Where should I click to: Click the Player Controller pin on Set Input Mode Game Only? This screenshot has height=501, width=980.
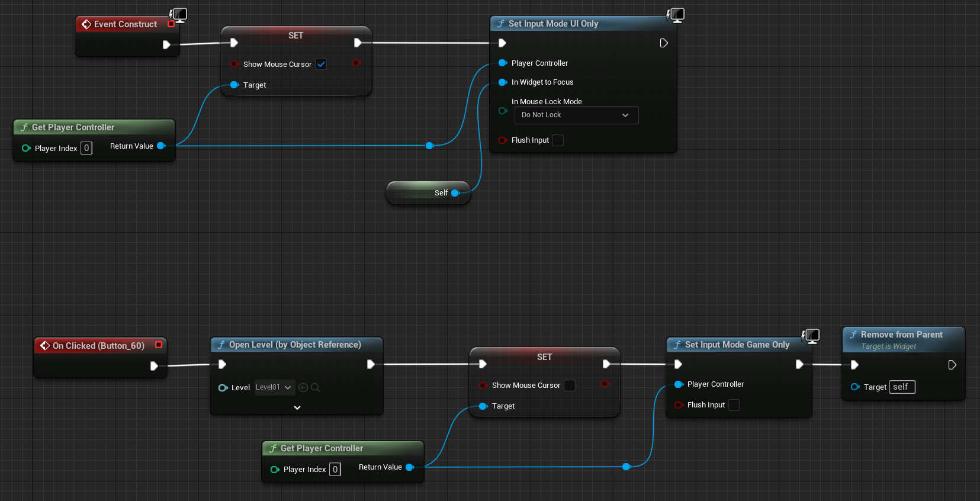pyautogui.click(x=679, y=384)
